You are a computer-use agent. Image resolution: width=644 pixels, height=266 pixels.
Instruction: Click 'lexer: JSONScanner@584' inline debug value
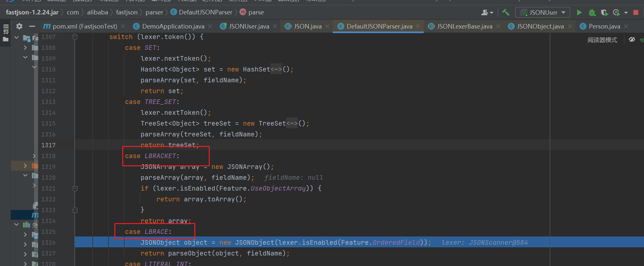[485, 242]
